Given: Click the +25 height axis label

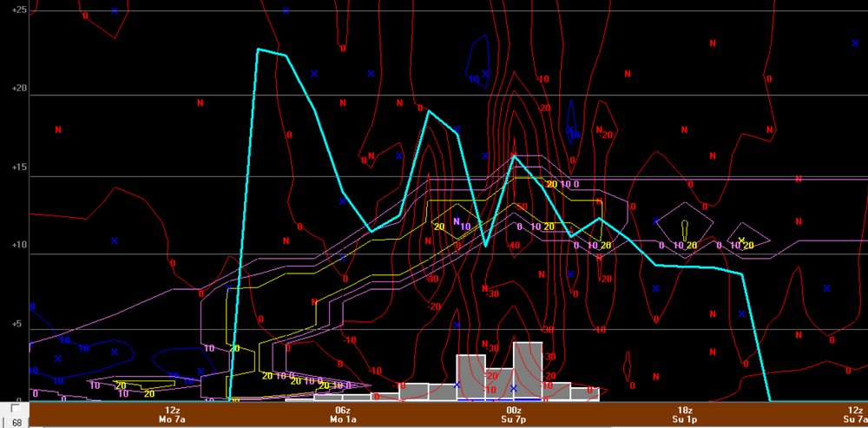Looking at the screenshot, I should 20,10.
